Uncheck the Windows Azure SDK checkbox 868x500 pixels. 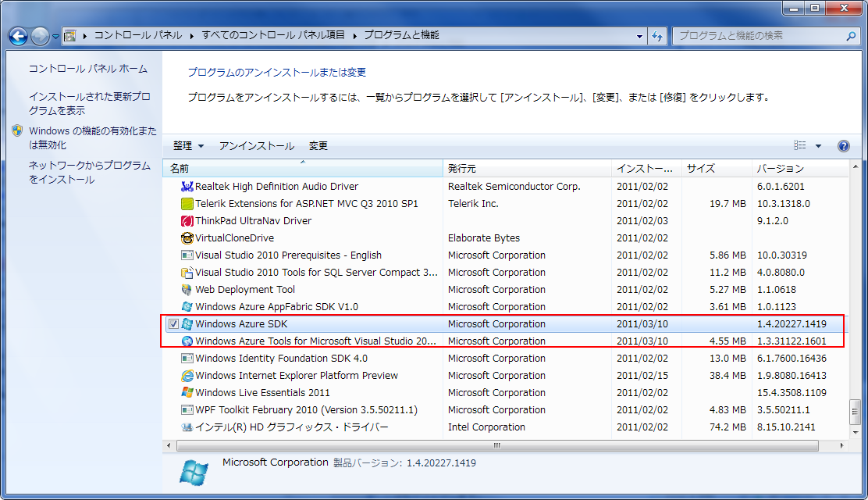point(173,323)
